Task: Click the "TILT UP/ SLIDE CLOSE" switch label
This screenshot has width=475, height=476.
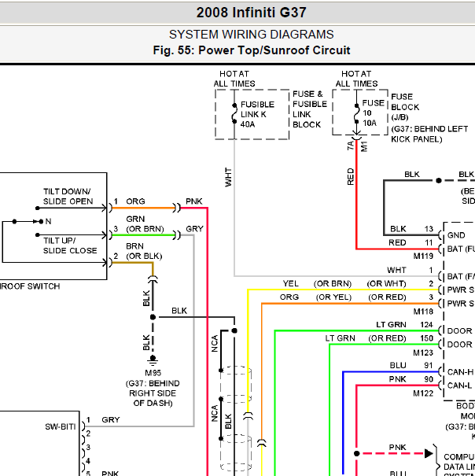Action: 70,245
